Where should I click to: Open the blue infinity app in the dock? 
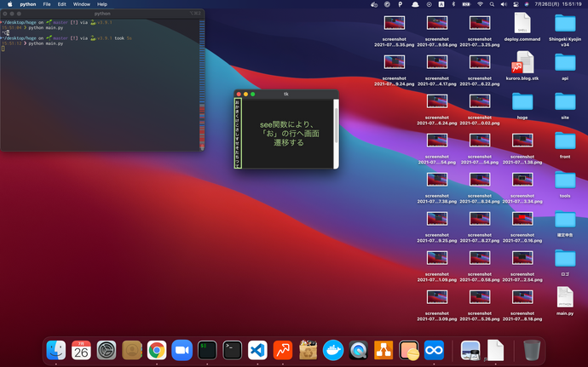pyautogui.click(x=434, y=350)
